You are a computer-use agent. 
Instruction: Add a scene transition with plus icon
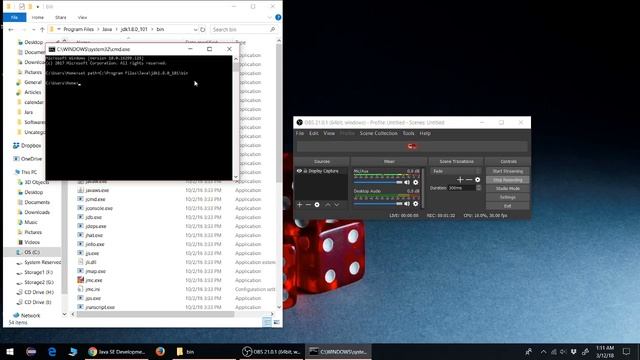click(460, 180)
